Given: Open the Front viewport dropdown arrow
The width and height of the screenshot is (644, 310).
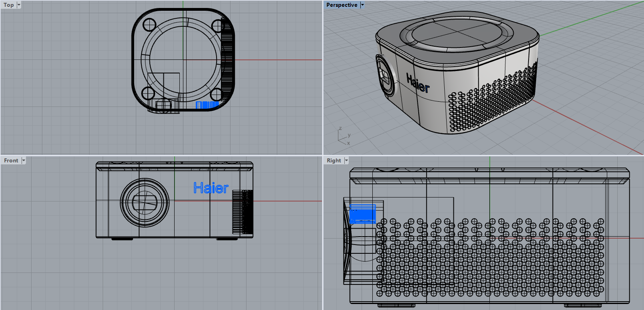Looking at the screenshot, I should point(24,160).
